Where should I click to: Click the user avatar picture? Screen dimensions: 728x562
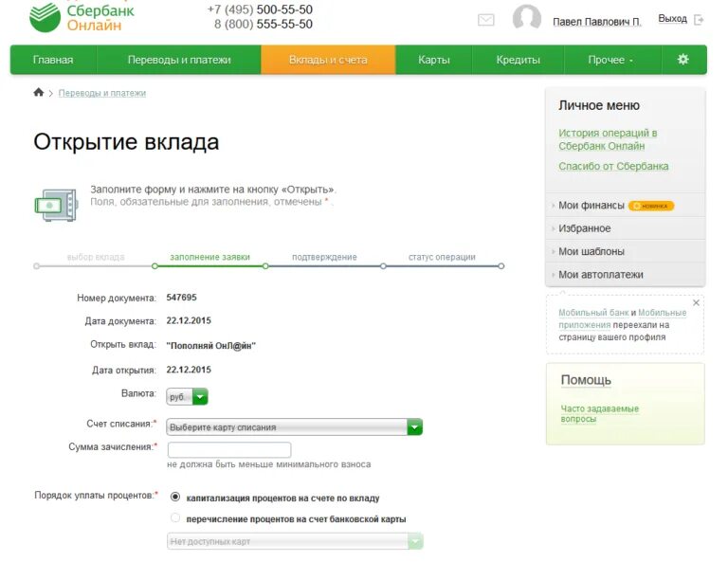click(x=526, y=19)
